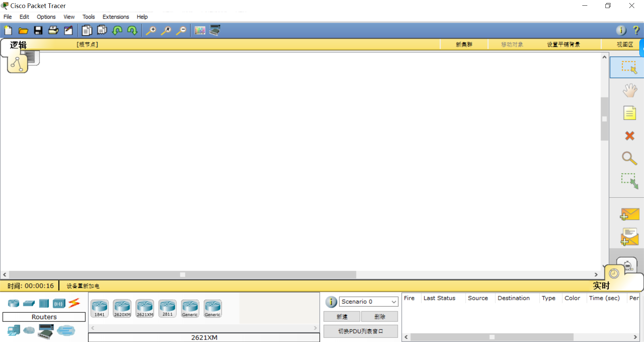Screen dimensions: 644x342
Task: Click 切换PDU列表窗口 button
Action: 361,331
